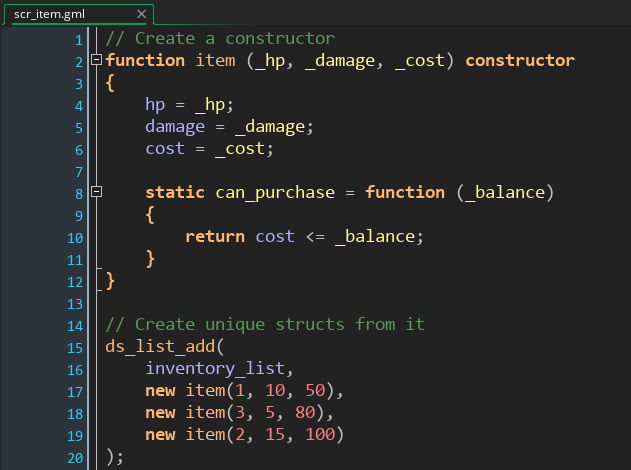Click the 'ds_list_add(' call

165,347
